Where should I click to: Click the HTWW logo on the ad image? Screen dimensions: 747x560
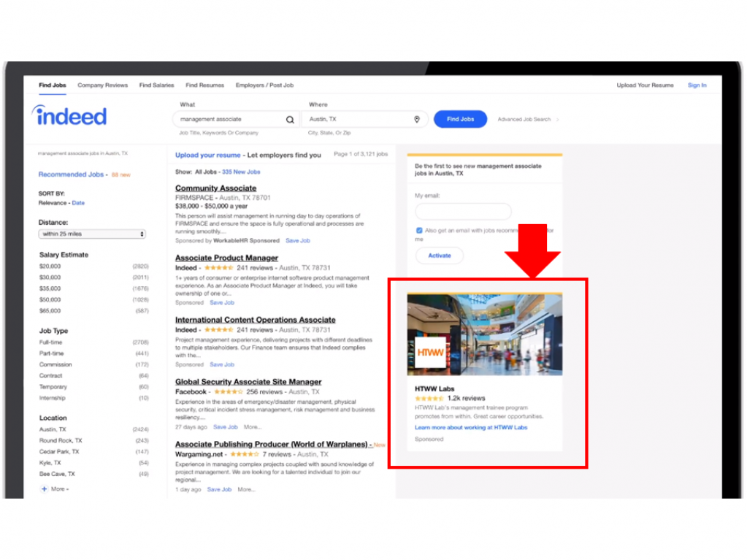pyautogui.click(x=431, y=353)
